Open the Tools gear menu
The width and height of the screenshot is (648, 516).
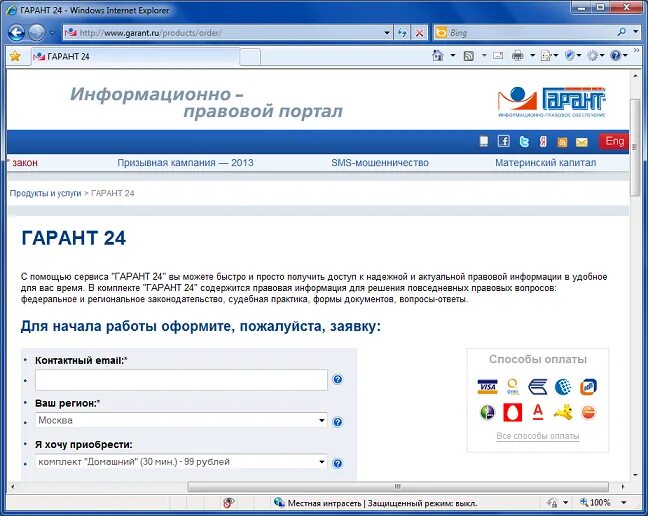click(596, 55)
